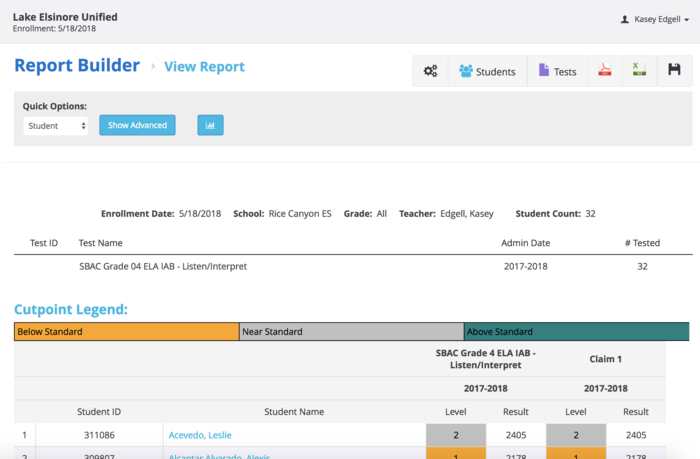Click the Tests toolbar button
The image size is (700, 459).
pyautogui.click(x=557, y=71)
